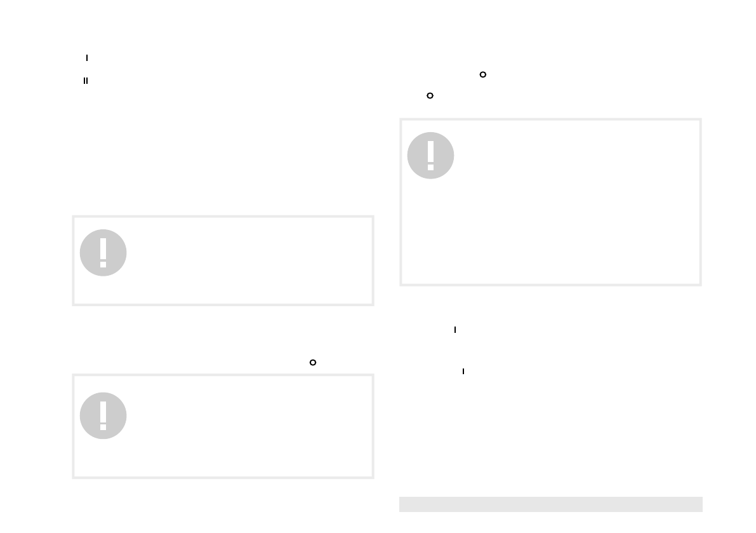Click the small circle symbol between the two left notice boxes

tap(312, 362)
